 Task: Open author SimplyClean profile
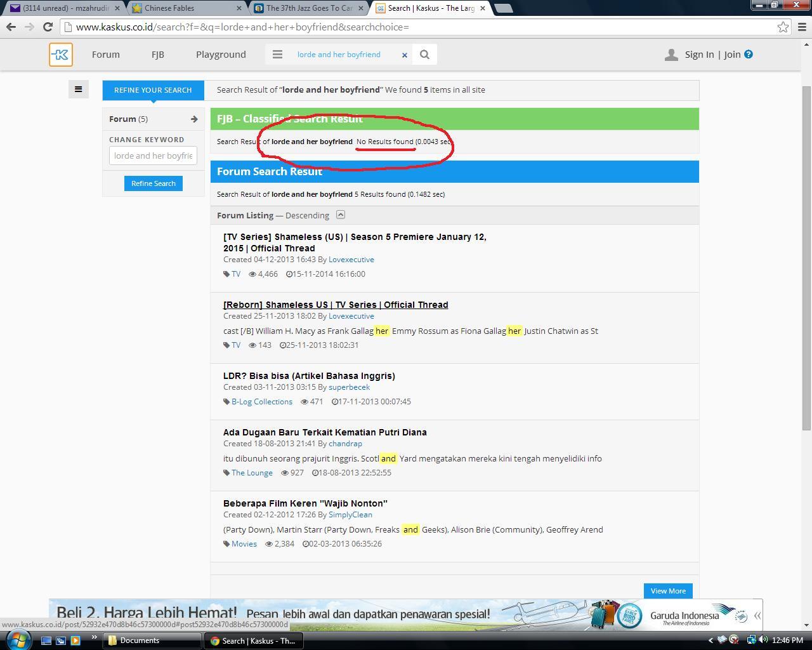click(350, 515)
